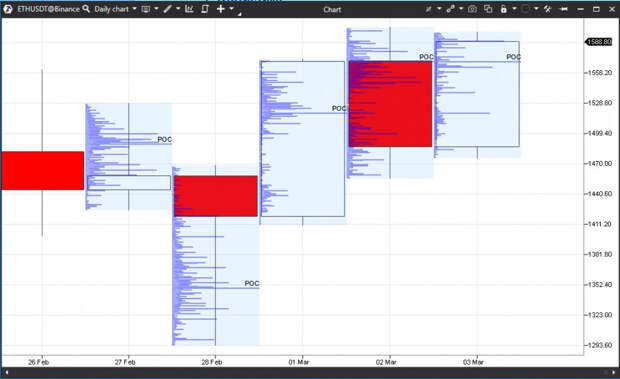Viewport: 620px width, 379px height.
Task: Open the chart settings tools icon
Action: pos(548,9)
